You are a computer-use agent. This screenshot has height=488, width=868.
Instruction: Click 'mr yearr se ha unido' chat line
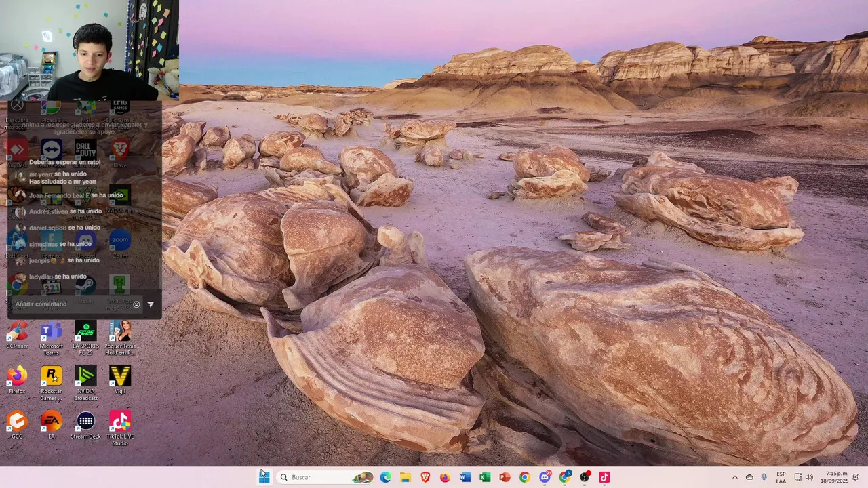pos(58,174)
